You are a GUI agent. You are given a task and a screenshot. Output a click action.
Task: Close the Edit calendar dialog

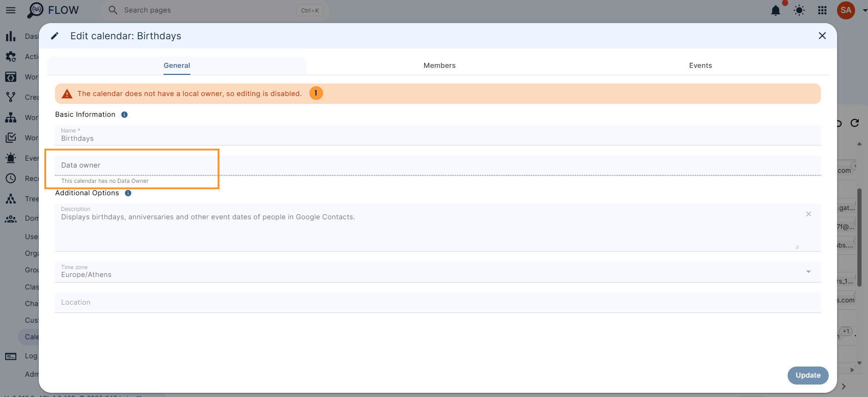tap(822, 36)
